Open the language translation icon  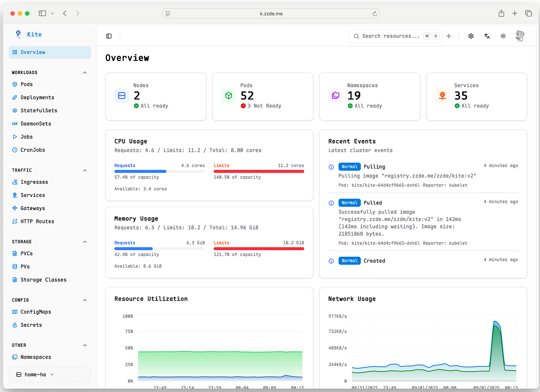point(487,36)
